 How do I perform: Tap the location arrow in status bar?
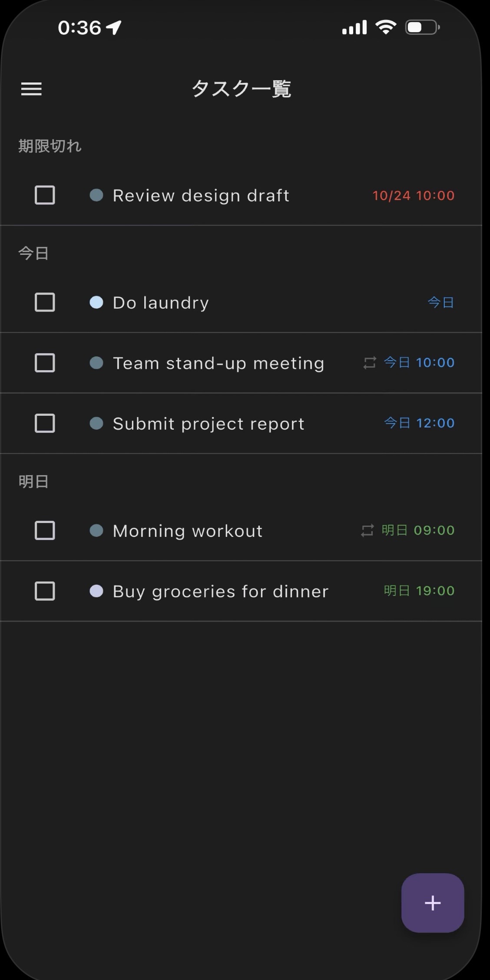click(114, 28)
